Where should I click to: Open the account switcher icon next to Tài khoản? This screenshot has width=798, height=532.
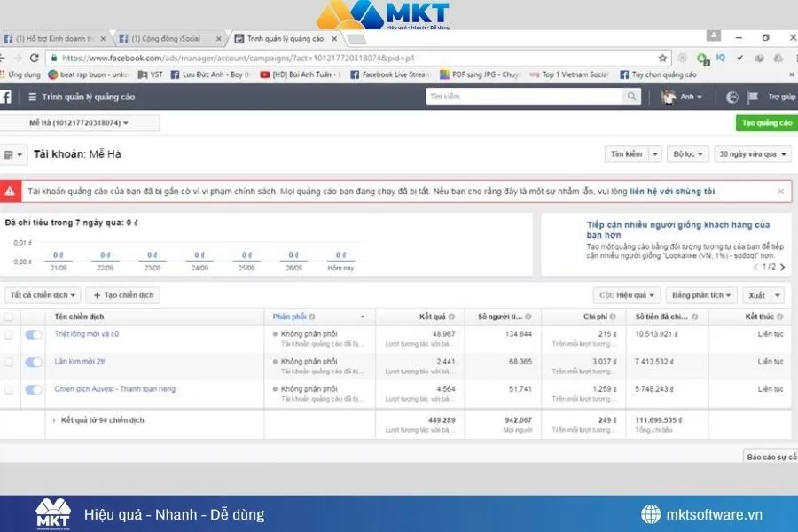tap(12, 153)
